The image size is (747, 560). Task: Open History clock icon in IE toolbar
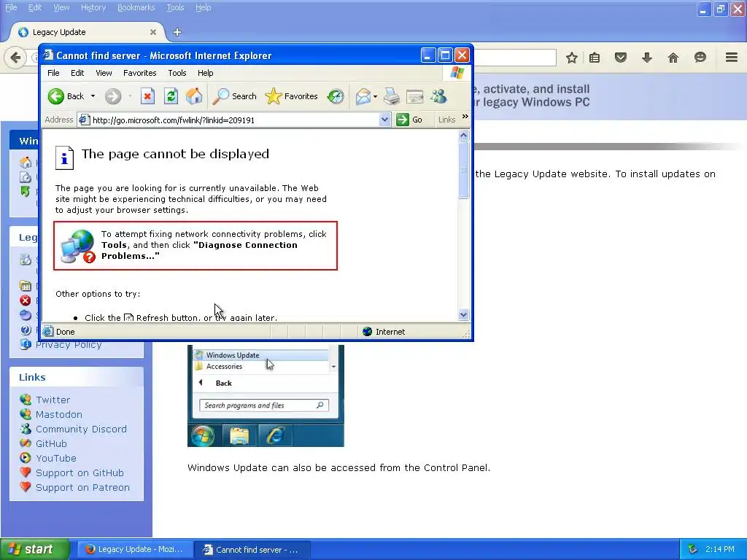(x=336, y=96)
